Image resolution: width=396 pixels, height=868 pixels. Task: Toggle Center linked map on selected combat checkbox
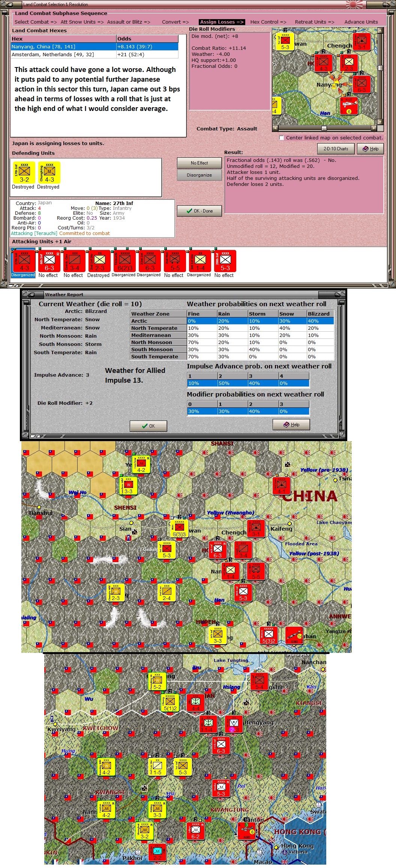click(282, 138)
